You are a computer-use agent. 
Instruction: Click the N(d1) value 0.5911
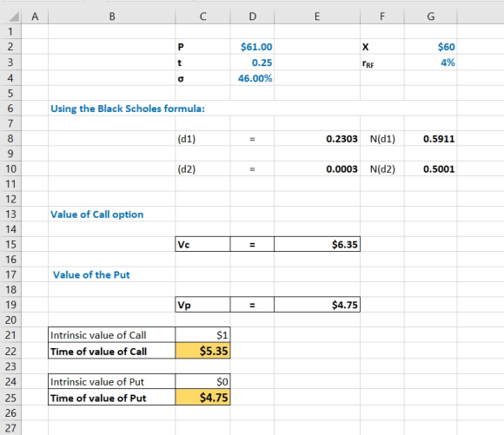point(431,139)
